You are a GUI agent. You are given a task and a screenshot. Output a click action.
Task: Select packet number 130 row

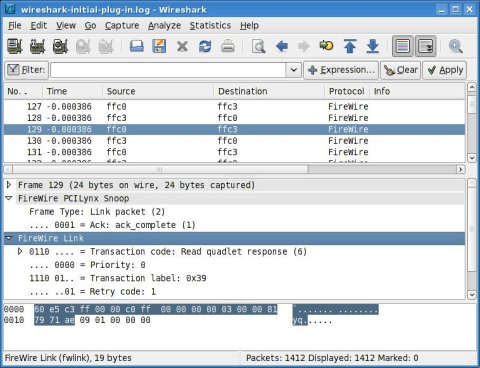click(x=234, y=141)
